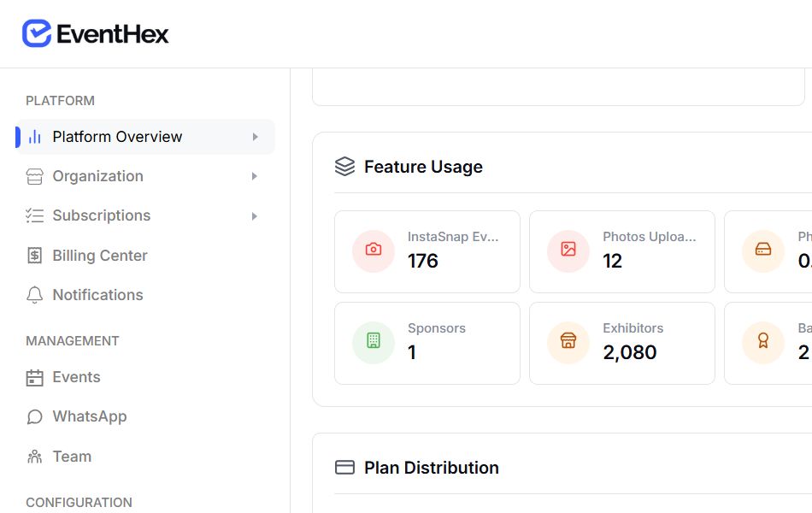The image size is (812, 513).
Task: Click the PLATFORM section label
Action: [60, 101]
